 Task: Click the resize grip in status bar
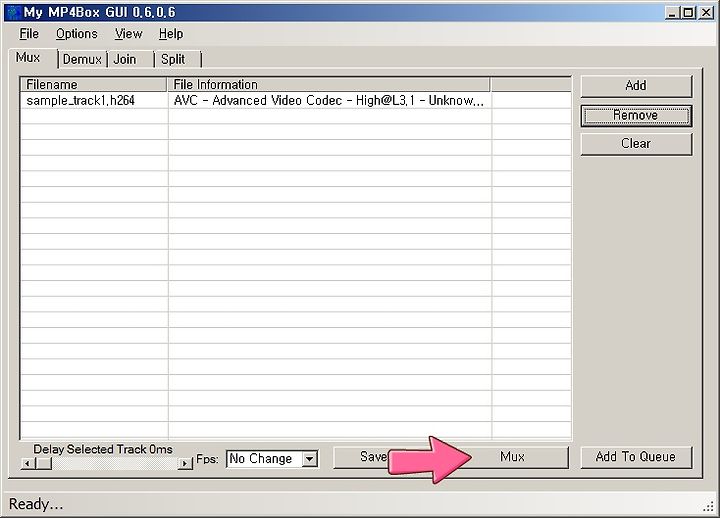(709, 506)
